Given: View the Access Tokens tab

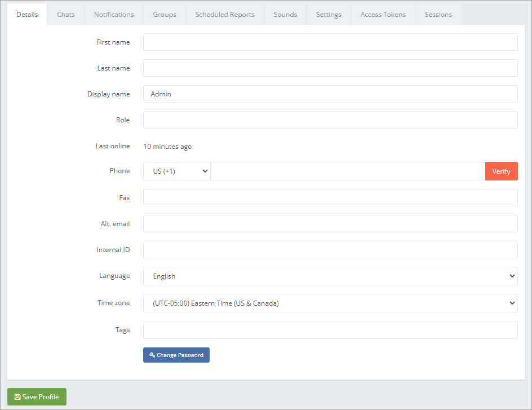Looking at the screenshot, I should [383, 15].
